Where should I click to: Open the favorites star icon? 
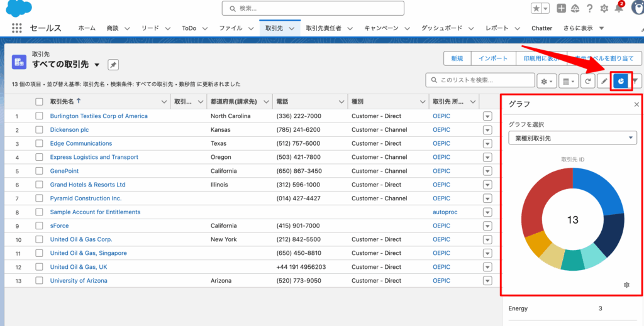[536, 8]
